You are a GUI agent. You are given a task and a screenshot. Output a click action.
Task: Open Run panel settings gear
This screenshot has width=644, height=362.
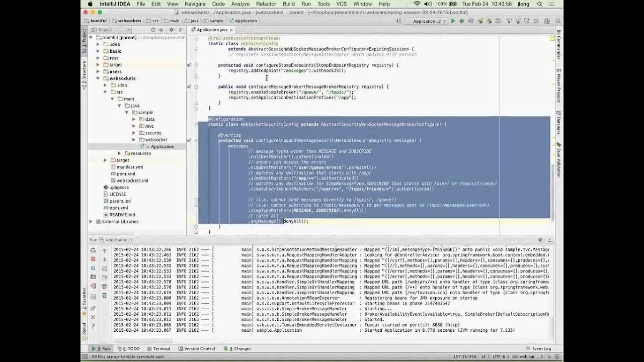click(x=541, y=240)
